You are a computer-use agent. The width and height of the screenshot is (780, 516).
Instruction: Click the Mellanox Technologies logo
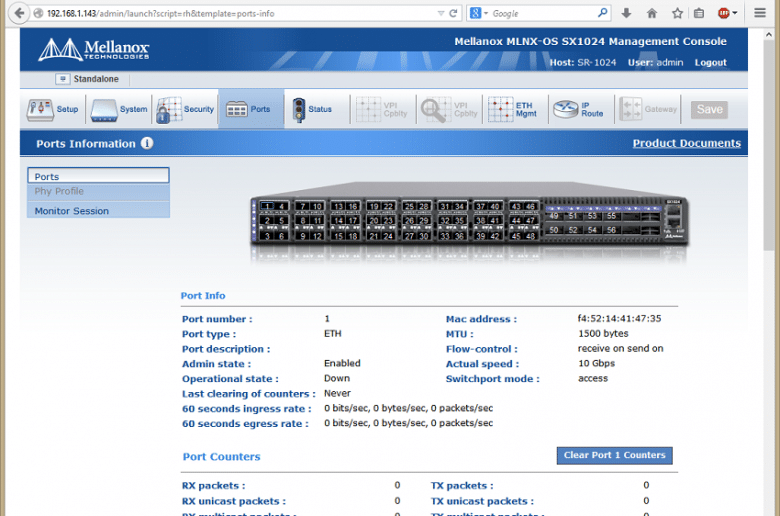click(x=94, y=49)
